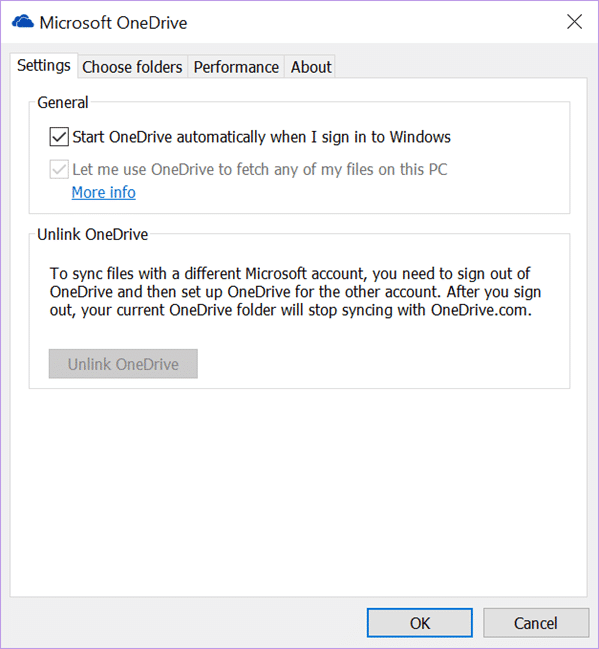The image size is (599, 649).
Task: Switch to the Settings tab
Action: tap(44, 65)
